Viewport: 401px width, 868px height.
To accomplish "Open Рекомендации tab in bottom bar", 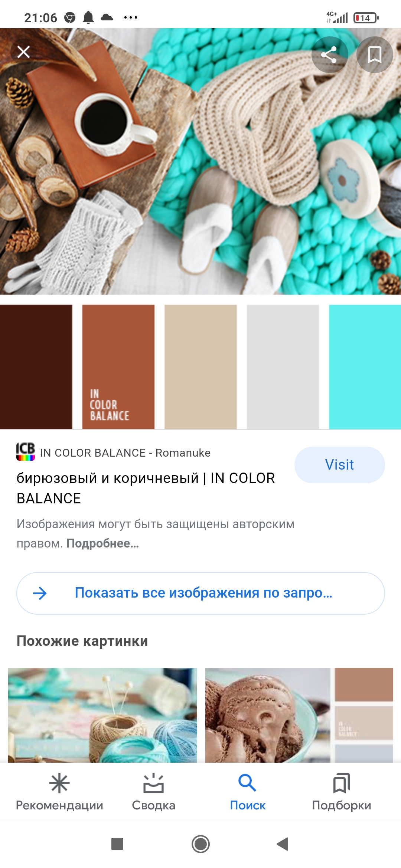I will point(59,792).
